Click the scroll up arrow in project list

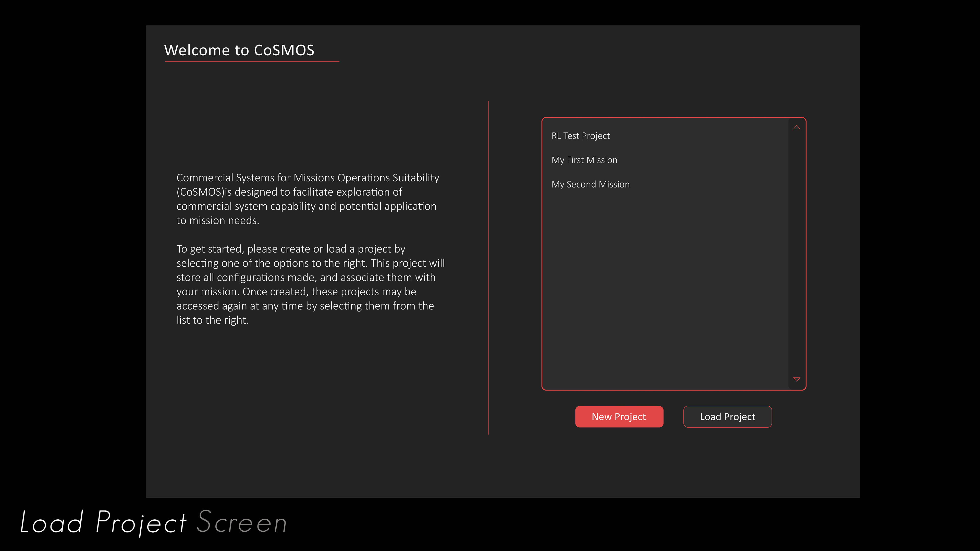coord(797,127)
